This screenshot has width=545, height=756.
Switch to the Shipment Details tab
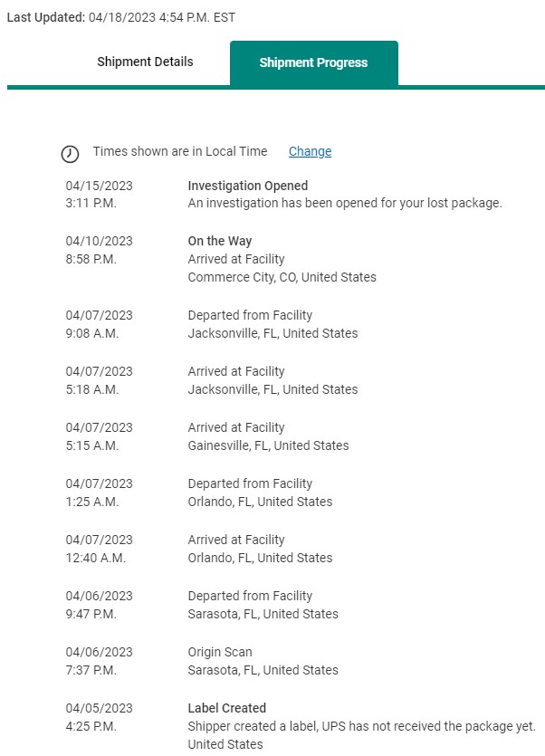pos(145,62)
